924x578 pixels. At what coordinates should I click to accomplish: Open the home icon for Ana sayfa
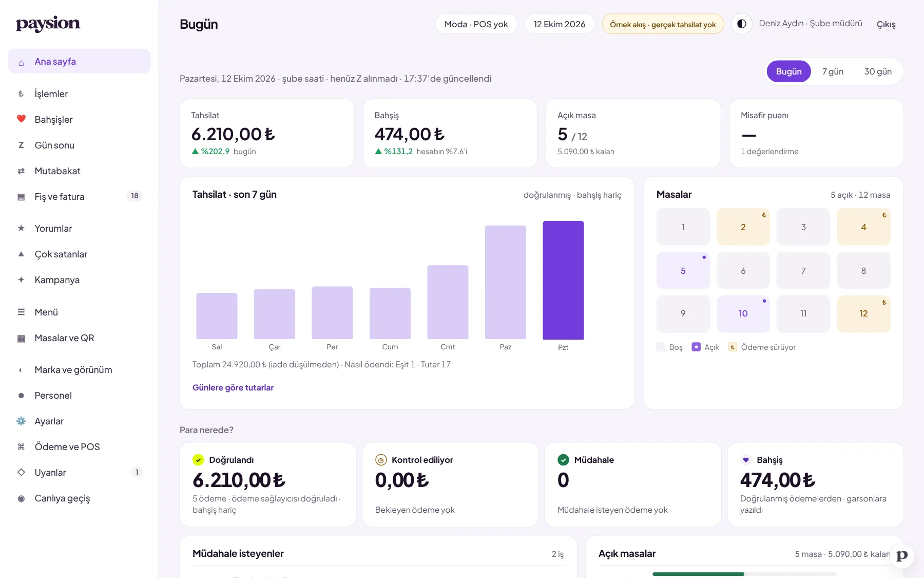point(21,62)
